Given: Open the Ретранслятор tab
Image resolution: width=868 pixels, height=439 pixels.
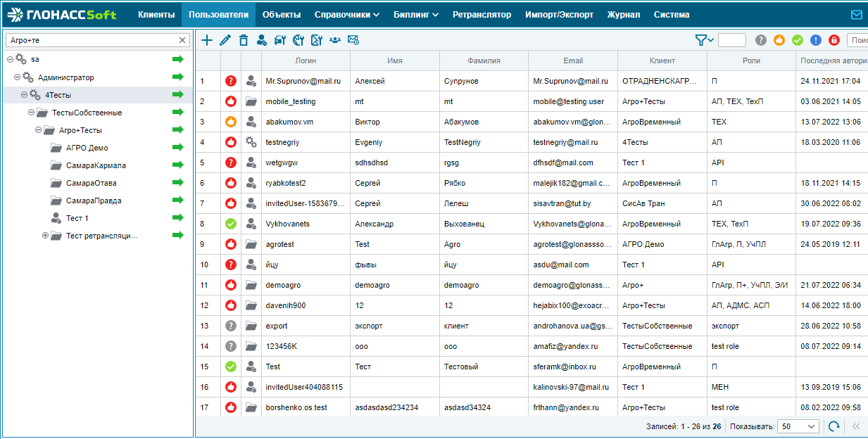Looking at the screenshot, I should [x=482, y=14].
